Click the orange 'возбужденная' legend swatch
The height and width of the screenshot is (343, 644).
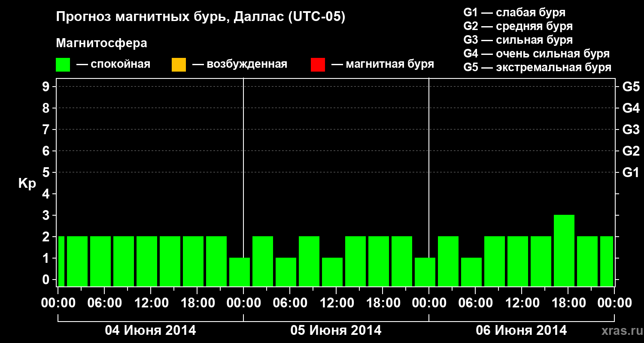179,65
